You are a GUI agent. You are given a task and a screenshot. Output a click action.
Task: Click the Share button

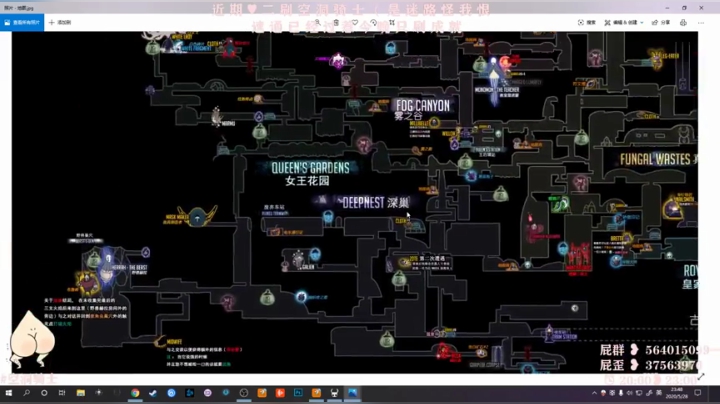pyautogui.click(x=661, y=22)
